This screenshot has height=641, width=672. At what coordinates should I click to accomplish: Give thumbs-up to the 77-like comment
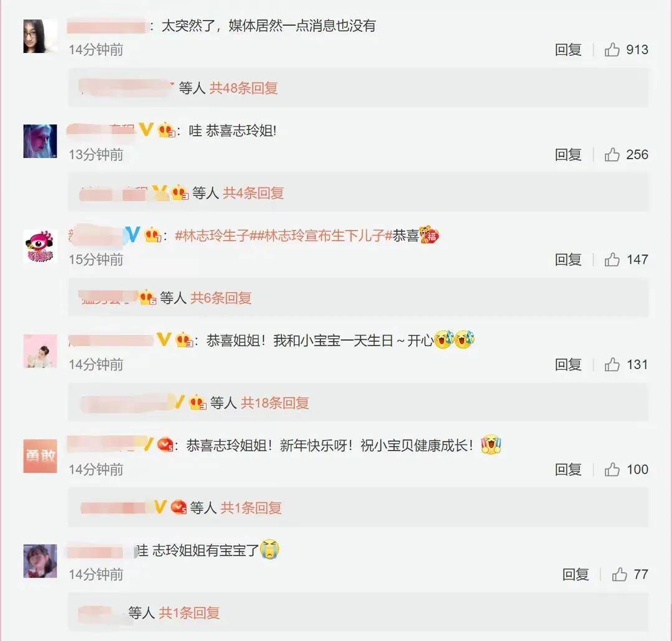tap(619, 574)
